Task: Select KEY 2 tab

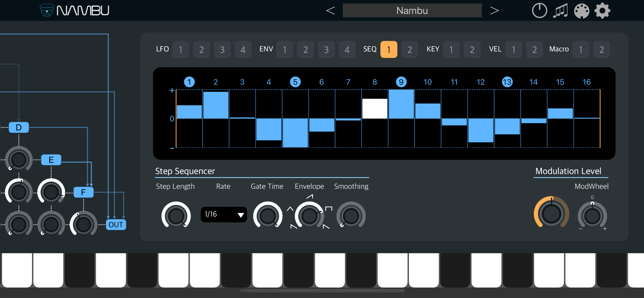Action: [472, 49]
